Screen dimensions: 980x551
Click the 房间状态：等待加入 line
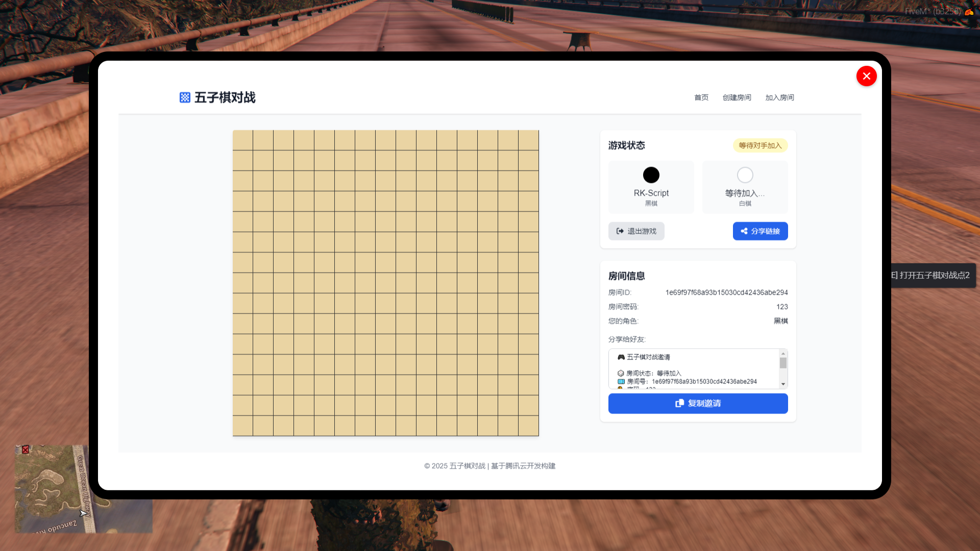tap(649, 373)
